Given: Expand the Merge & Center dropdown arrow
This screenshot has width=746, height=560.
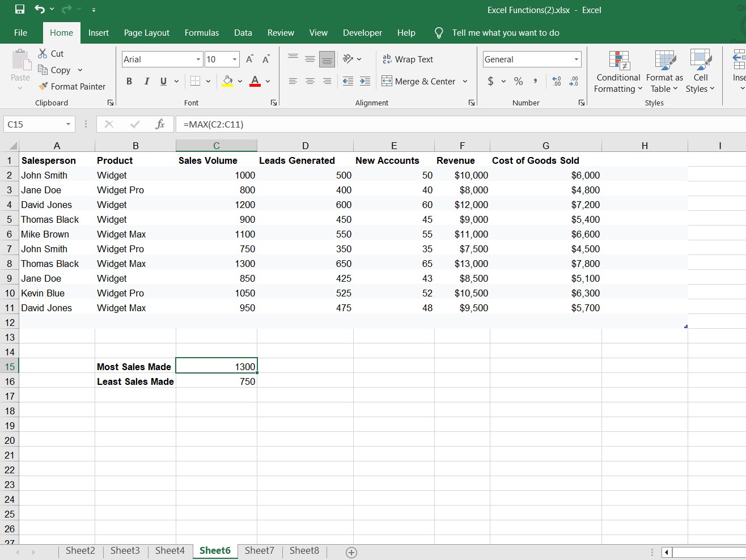Looking at the screenshot, I should (465, 81).
